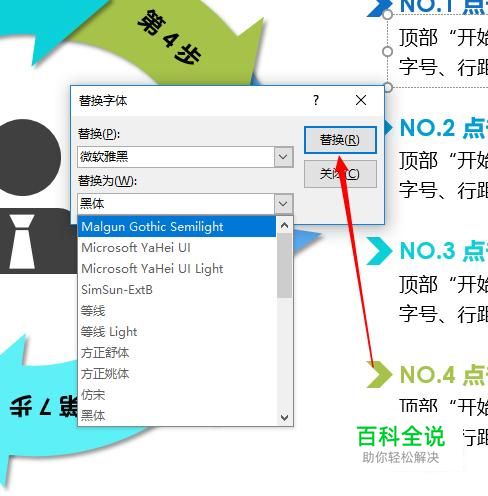This screenshot has width=488, height=496.
Task: Choose 方正舒体 from the list
Action: click(x=177, y=353)
